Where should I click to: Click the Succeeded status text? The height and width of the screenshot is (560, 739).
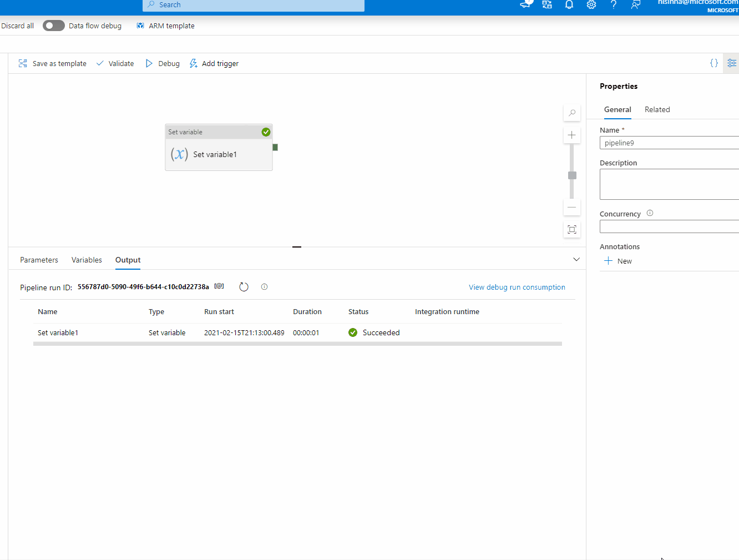[381, 333]
